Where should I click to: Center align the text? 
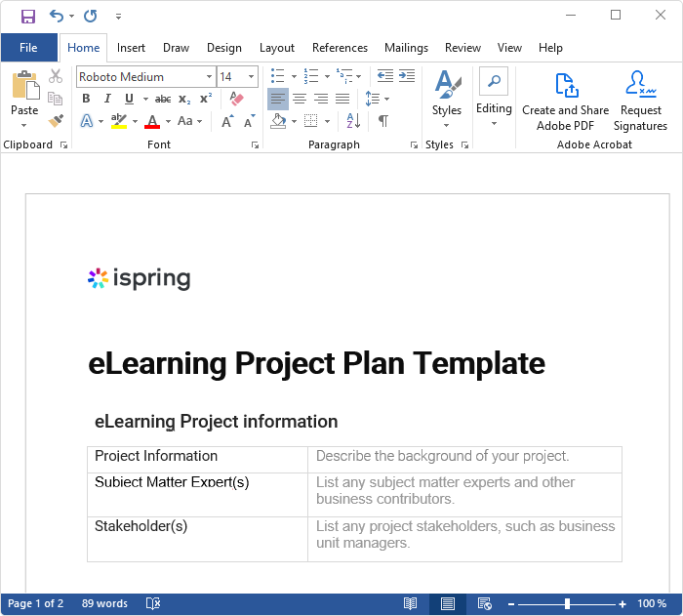300,99
